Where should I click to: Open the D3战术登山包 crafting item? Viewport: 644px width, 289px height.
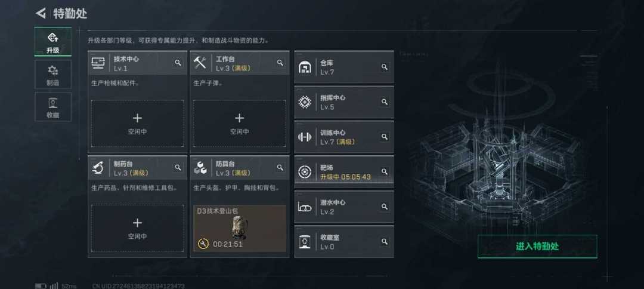click(240, 228)
